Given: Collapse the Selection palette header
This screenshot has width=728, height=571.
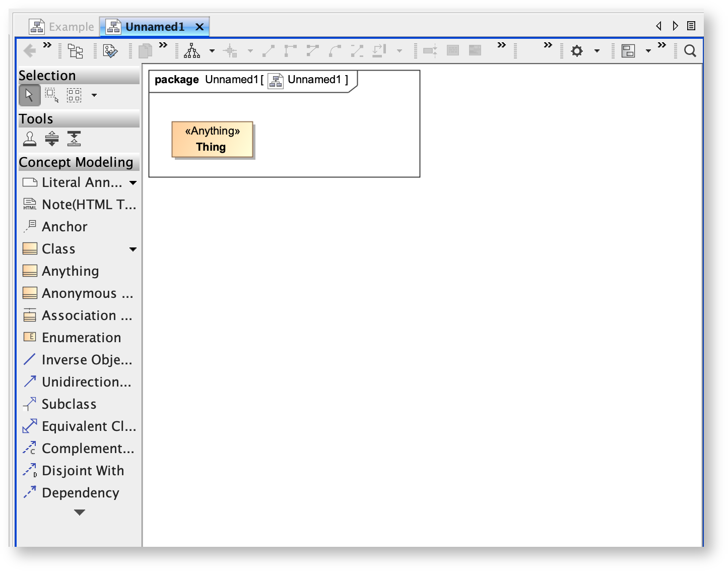Looking at the screenshot, I should (79, 76).
